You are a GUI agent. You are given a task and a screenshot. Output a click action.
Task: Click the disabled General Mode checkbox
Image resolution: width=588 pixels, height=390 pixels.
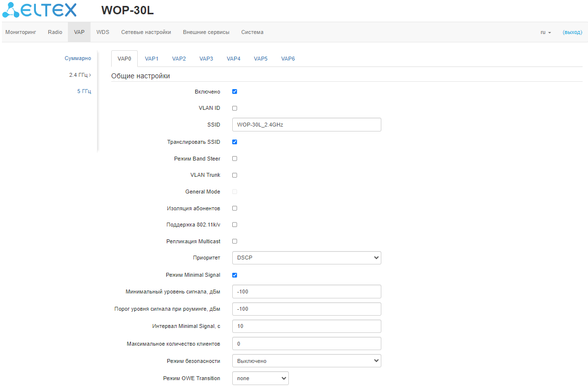click(x=235, y=192)
